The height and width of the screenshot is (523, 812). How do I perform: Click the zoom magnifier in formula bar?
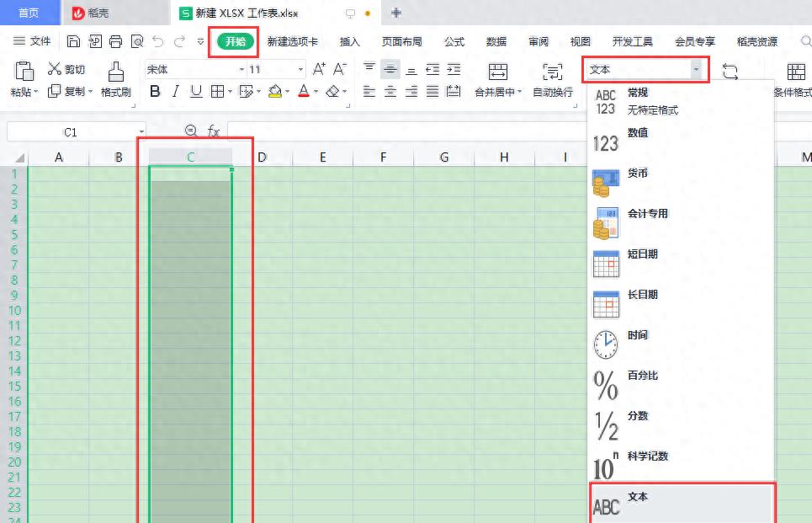191,131
